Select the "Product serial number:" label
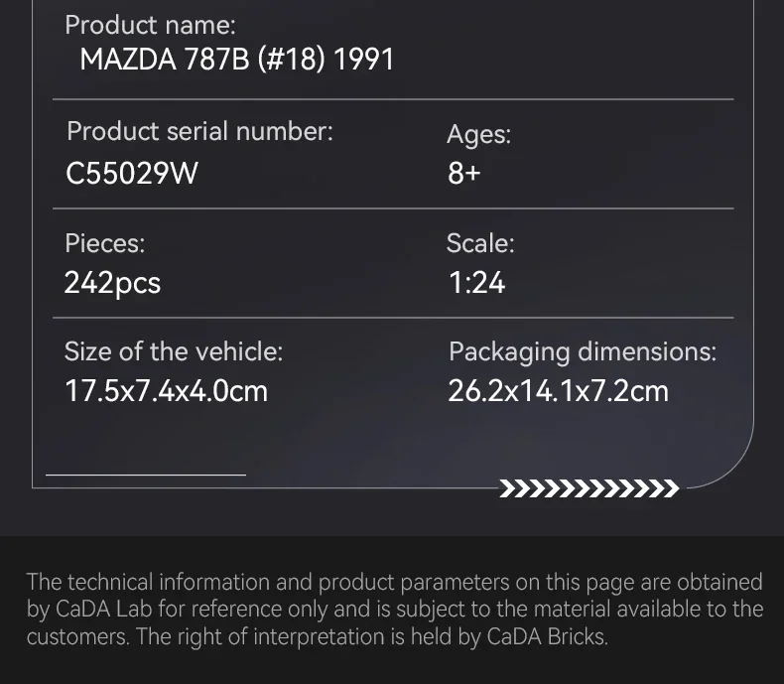This screenshot has height=684, width=784. (x=199, y=131)
